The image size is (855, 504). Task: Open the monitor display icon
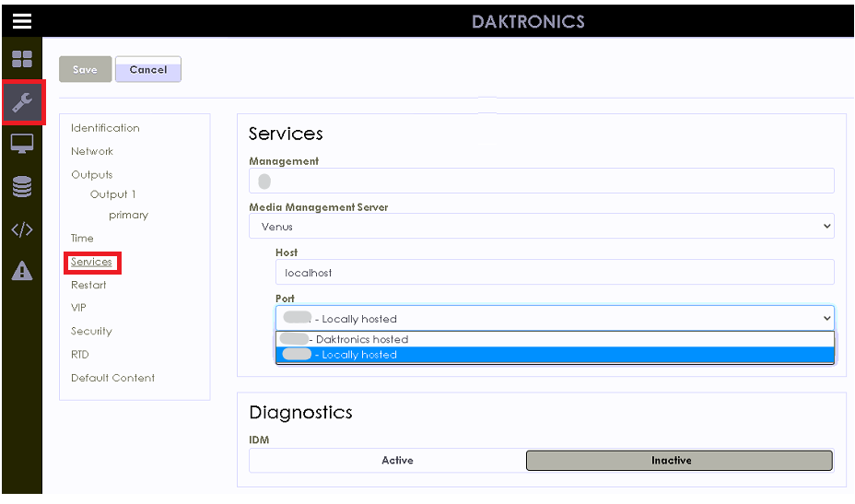point(21,145)
